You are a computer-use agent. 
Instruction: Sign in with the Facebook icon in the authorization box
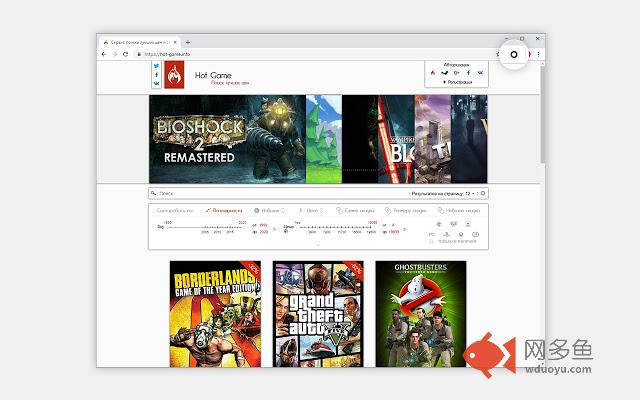point(469,73)
